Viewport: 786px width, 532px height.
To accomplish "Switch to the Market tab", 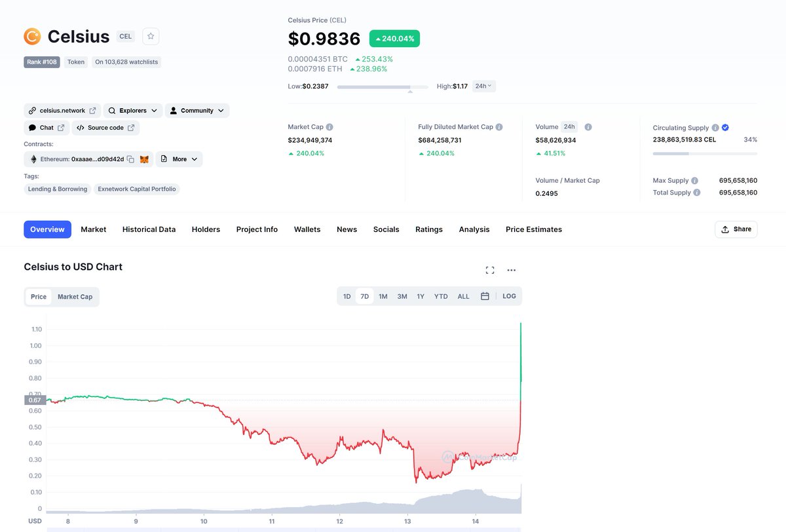I will pos(94,229).
